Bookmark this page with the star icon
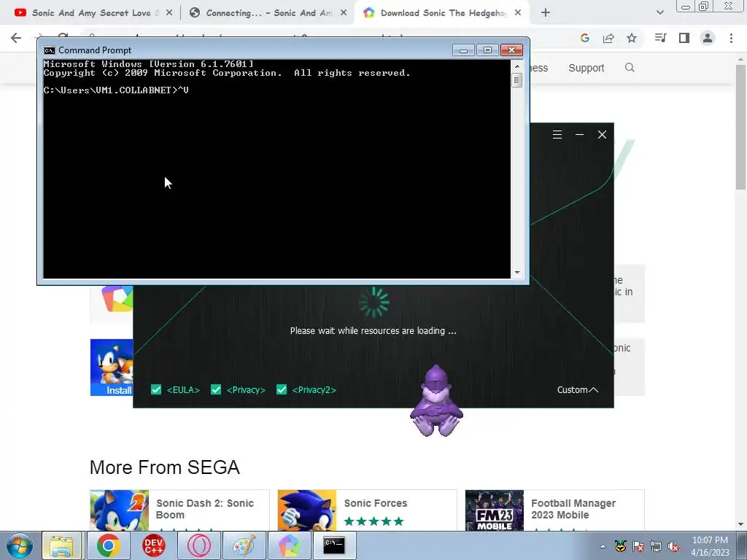Viewport: 747px width, 560px height. [x=632, y=38]
